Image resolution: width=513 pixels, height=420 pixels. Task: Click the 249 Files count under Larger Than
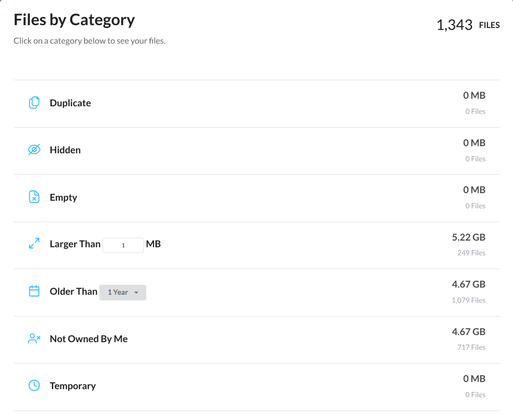[471, 252]
